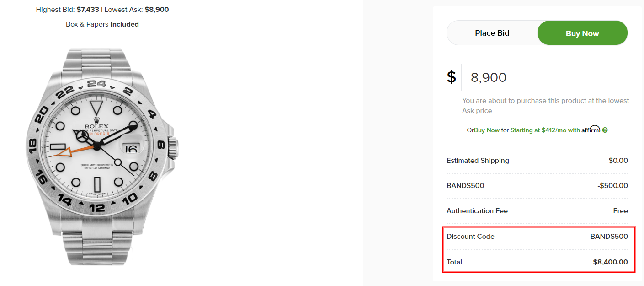
Task: Click the Discount Code label
Action: pos(470,237)
